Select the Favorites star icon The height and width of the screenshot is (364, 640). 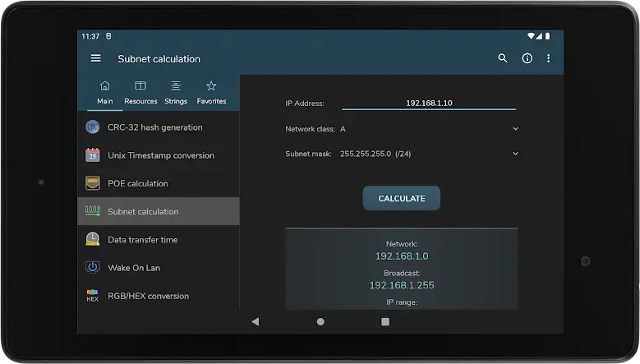(x=211, y=85)
